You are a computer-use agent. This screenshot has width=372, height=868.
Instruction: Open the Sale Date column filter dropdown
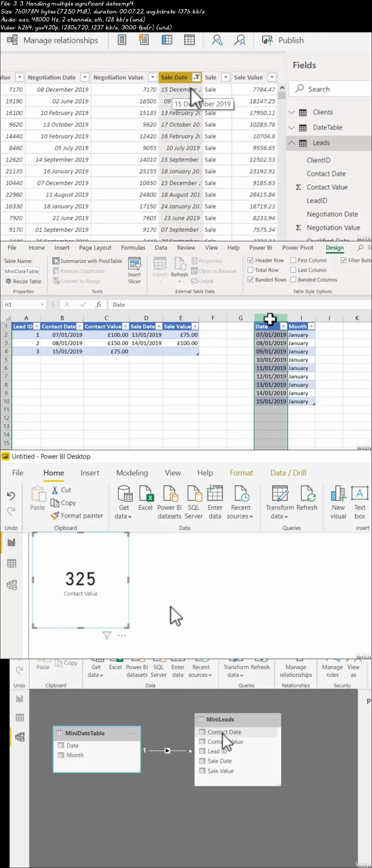click(x=196, y=77)
